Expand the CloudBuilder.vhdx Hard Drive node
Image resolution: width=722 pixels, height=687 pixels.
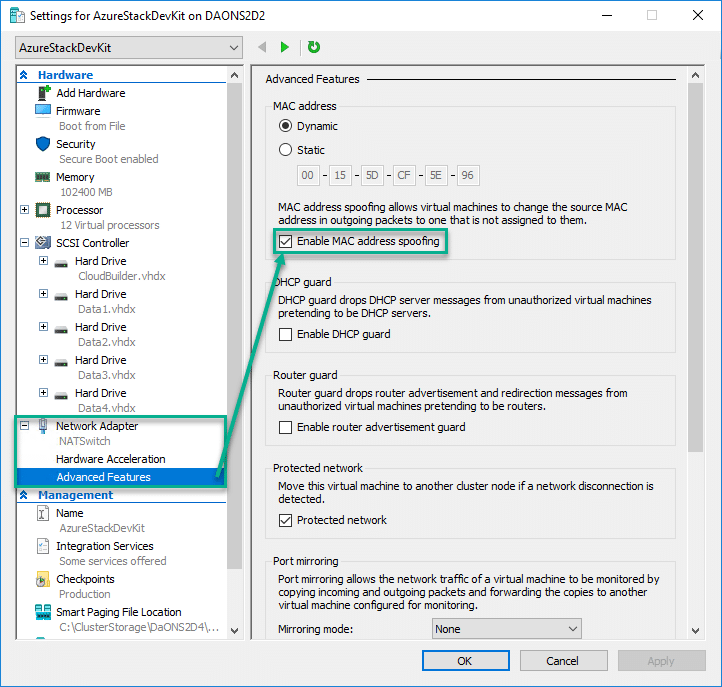(43, 261)
